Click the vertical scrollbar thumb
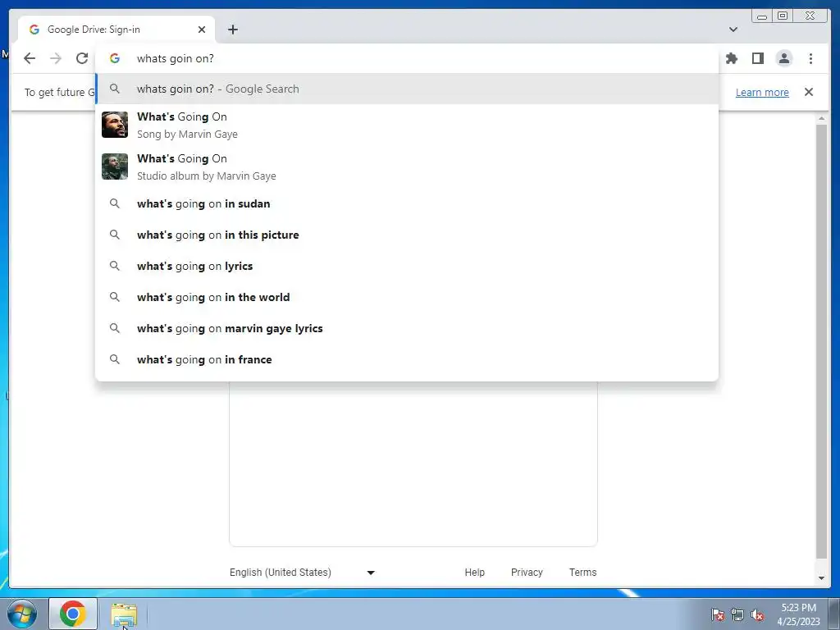The width and height of the screenshot is (840, 630). point(821,341)
